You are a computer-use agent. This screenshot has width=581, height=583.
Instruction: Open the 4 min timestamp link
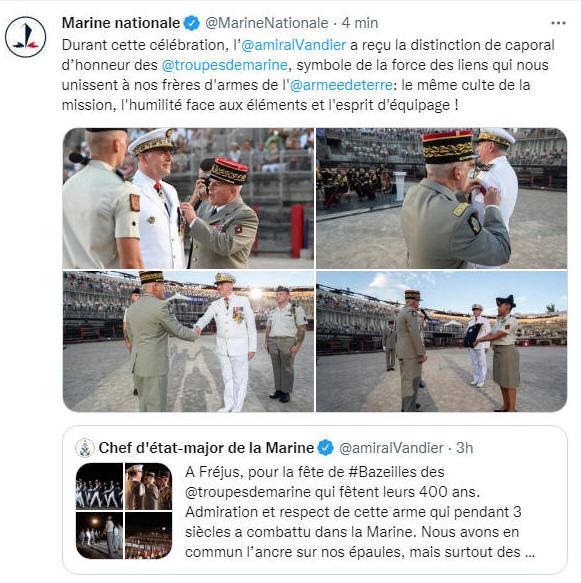click(359, 23)
